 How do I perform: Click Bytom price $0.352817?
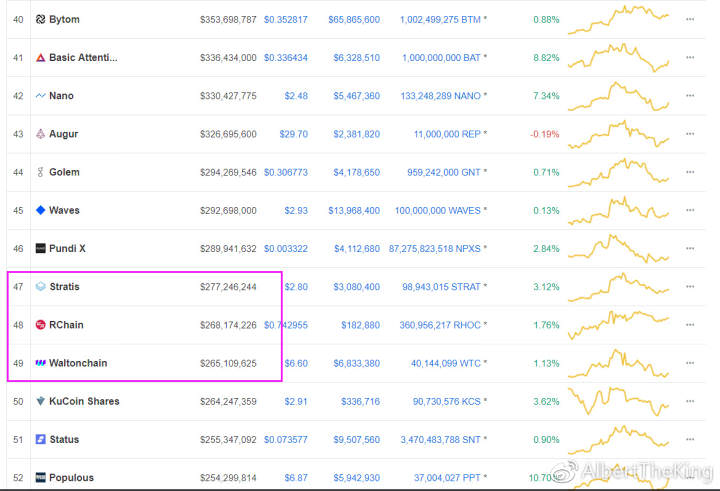(x=286, y=20)
